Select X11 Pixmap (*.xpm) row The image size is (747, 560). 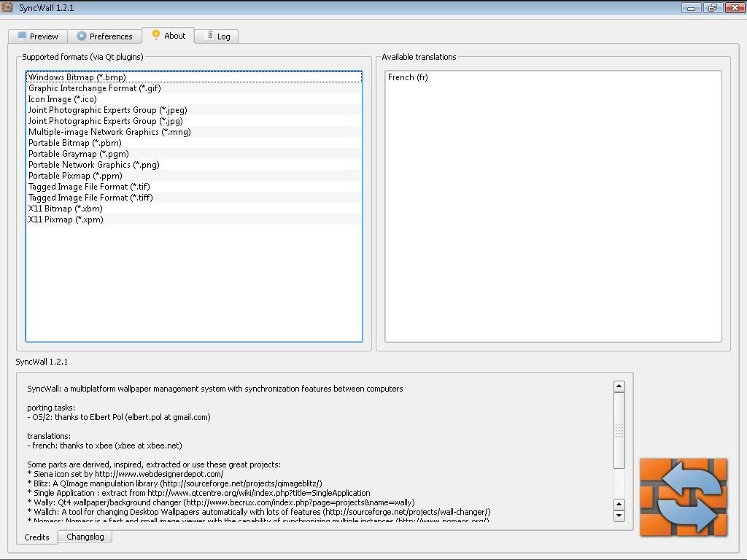click(194, 219)
